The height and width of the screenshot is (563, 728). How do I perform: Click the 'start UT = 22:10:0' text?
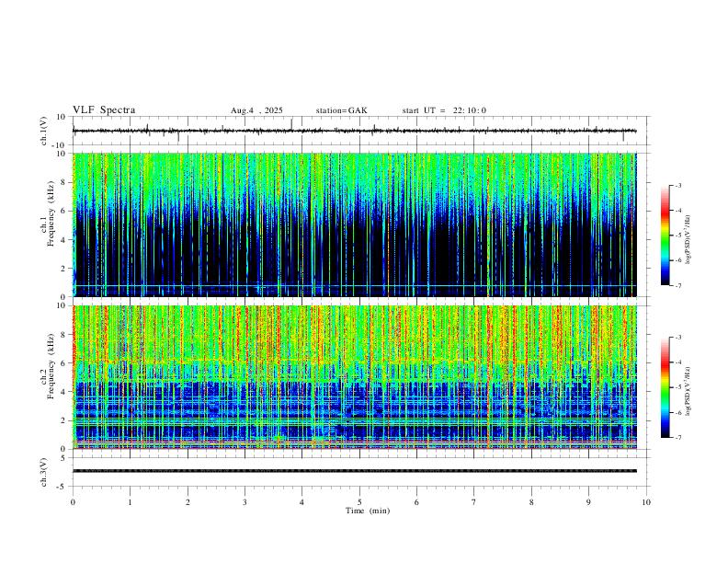coord(444,110)
